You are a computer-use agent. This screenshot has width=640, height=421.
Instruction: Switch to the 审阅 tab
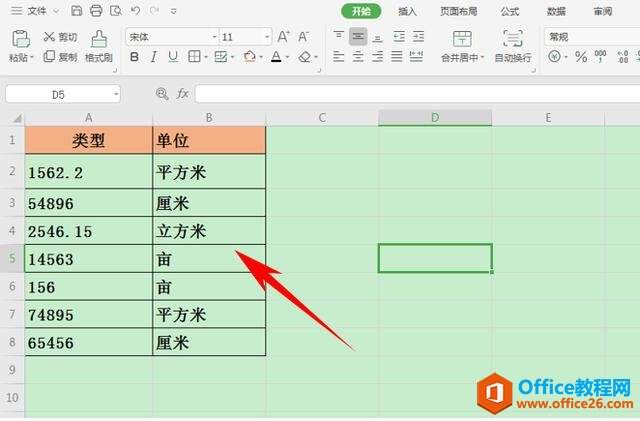603,11
